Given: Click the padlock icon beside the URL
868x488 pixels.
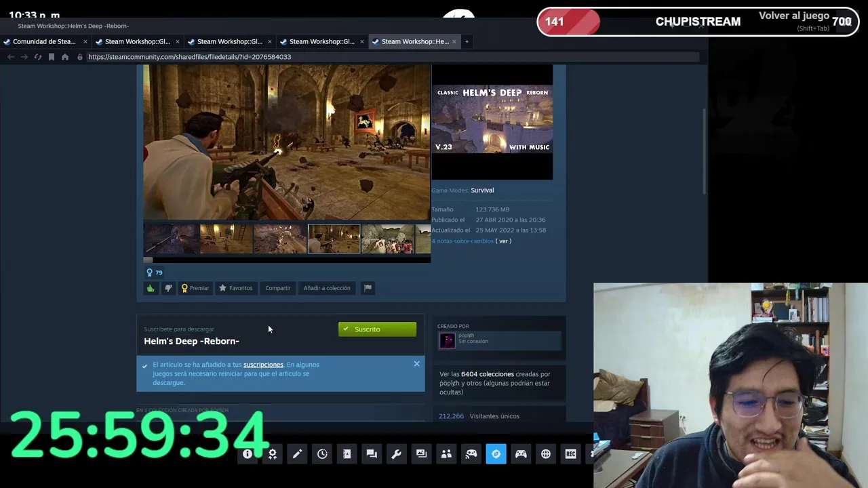Looking at the screenshot, I should pyautogui.click(x=80, y=57).
